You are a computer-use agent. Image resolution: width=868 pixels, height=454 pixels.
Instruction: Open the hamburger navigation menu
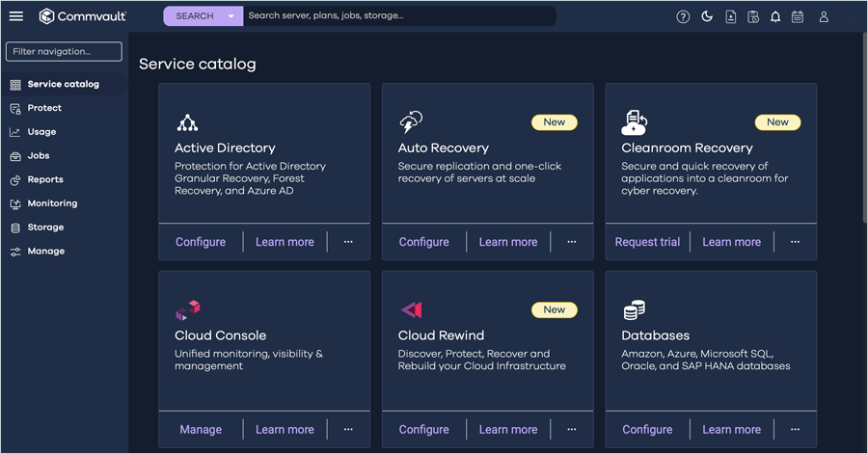coord(16,16)
